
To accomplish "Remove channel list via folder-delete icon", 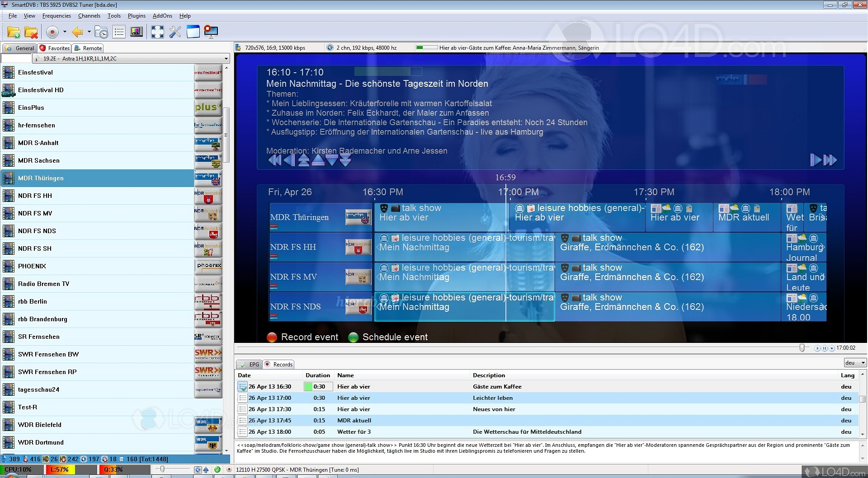I will (x=31, y=32).
